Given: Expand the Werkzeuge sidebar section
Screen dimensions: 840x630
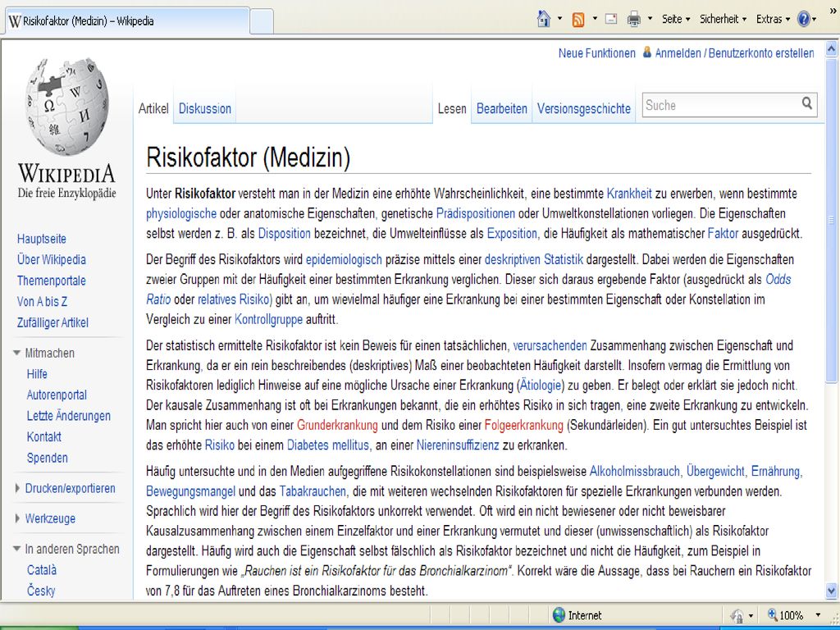Looking at the screenshot, I should coord(45,518).
